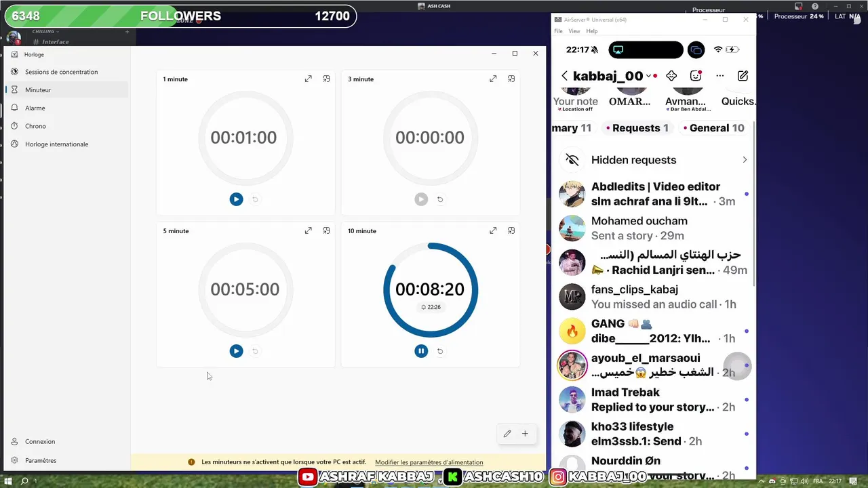This screenshot has height=488, width=868.
Task: Expand the 5 minute timer to full view
Action: pyautogui.click(x=309, y=230)
